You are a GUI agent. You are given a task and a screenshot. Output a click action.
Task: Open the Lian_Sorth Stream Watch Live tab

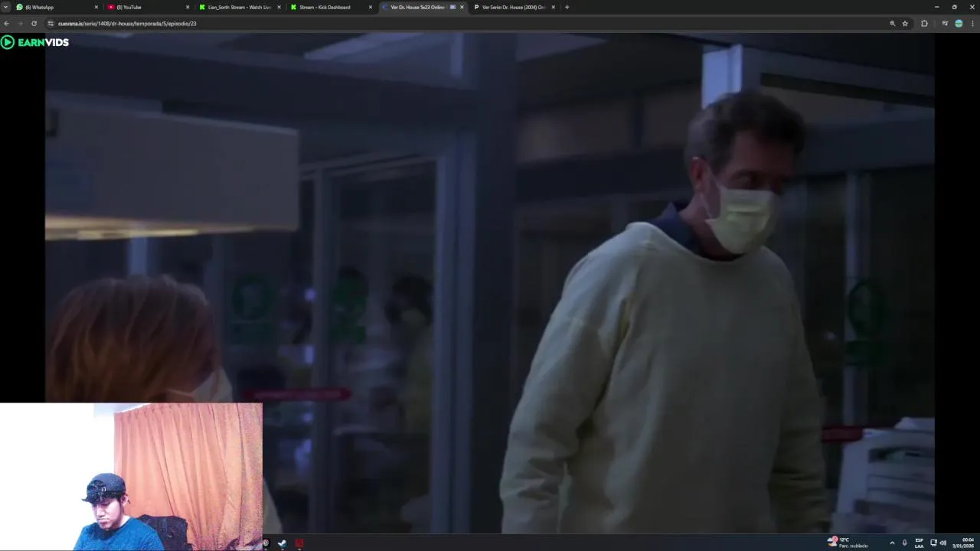(x=240, y=7)
